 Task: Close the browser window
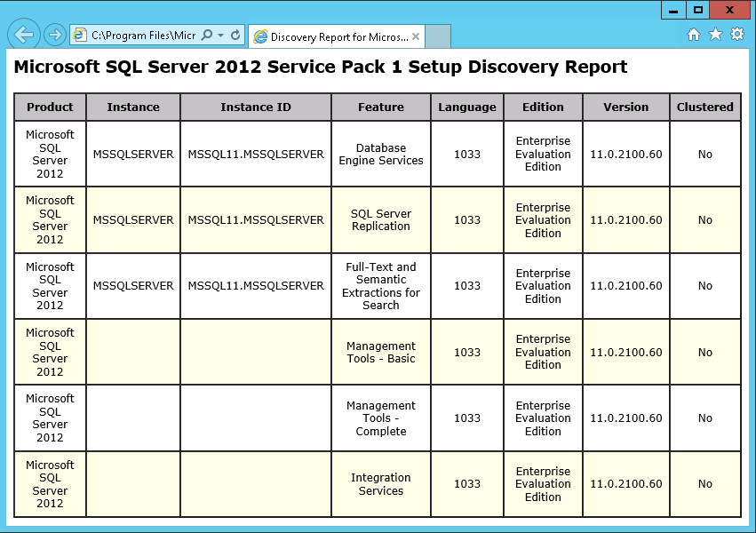click(x=729, y=11)
